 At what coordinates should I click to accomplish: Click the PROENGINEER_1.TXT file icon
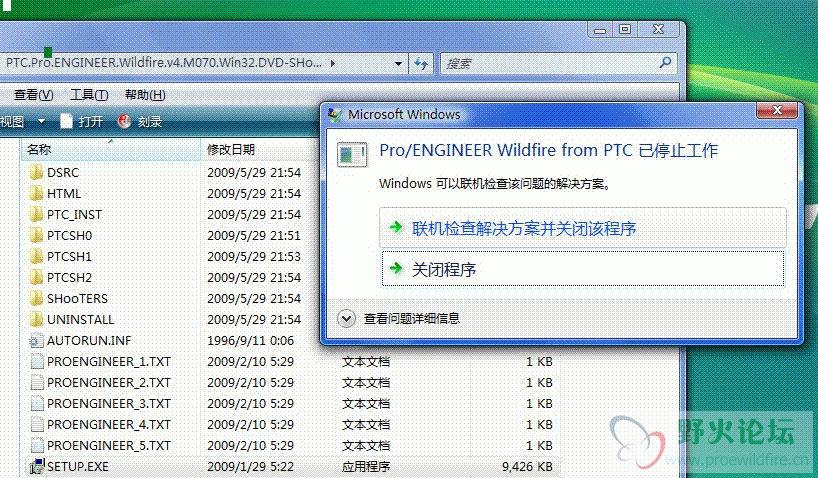coord(37,361)
